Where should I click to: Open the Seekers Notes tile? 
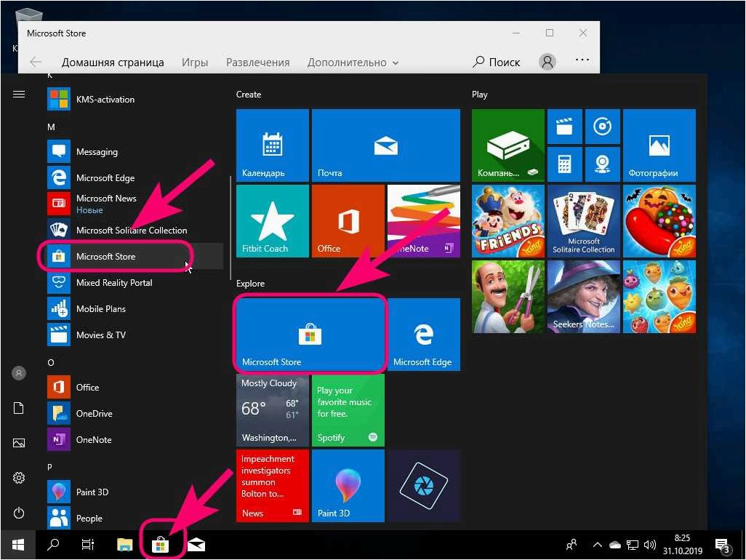pos(584,297)
